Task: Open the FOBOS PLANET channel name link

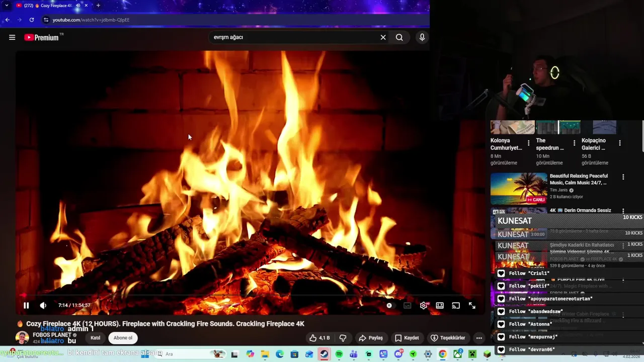Action: click(x=52, y=335)
